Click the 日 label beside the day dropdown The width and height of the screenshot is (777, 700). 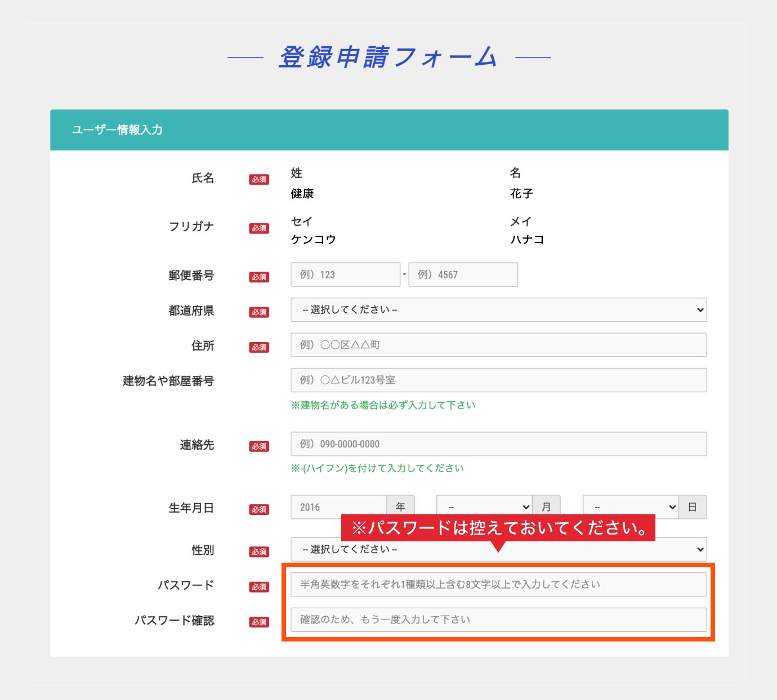[693, 507]
